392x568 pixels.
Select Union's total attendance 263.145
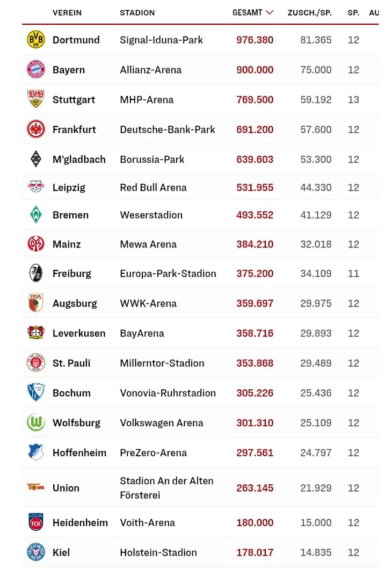point(255,488)
